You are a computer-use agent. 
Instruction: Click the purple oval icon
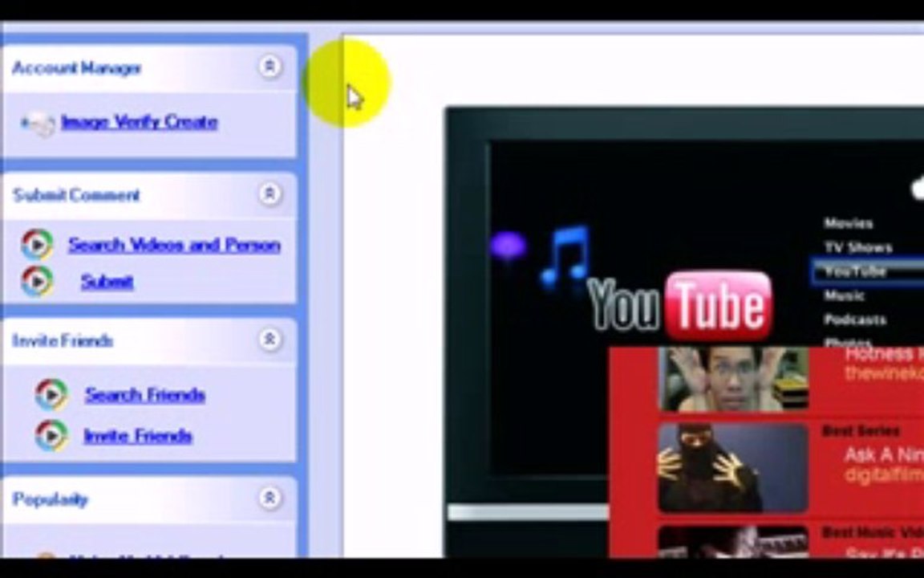pyautogui.click(x=508, y=246)
